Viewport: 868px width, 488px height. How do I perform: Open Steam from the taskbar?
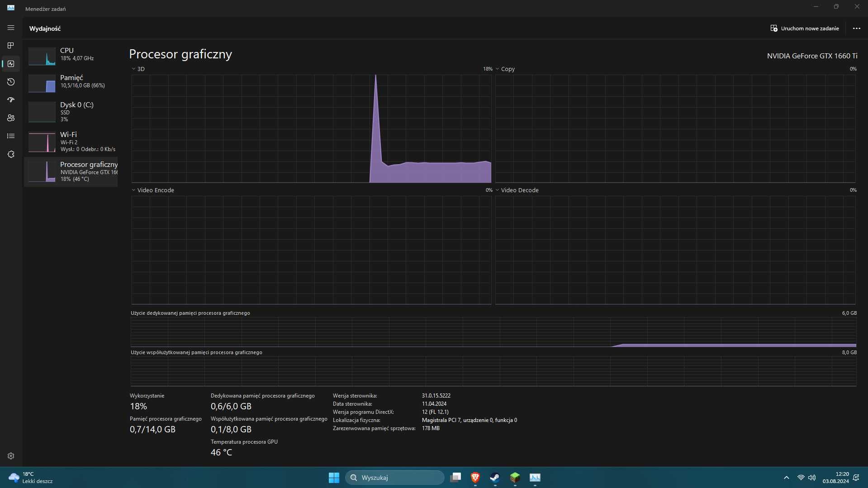pos(495,478)
